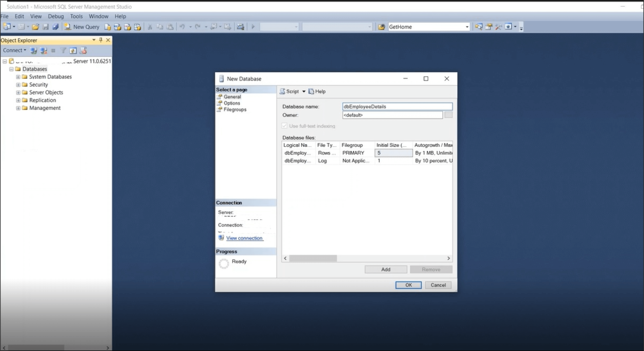This screenshot has height=351, width=644.
Task: Expand the Security node
Action: (x=18, y=85)
